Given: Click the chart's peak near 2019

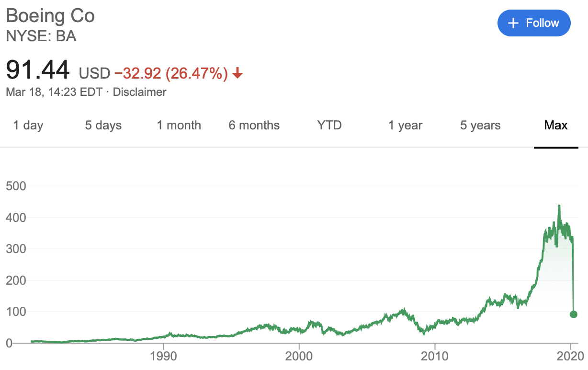Looking at the screenshot, I should click(559, 206).
